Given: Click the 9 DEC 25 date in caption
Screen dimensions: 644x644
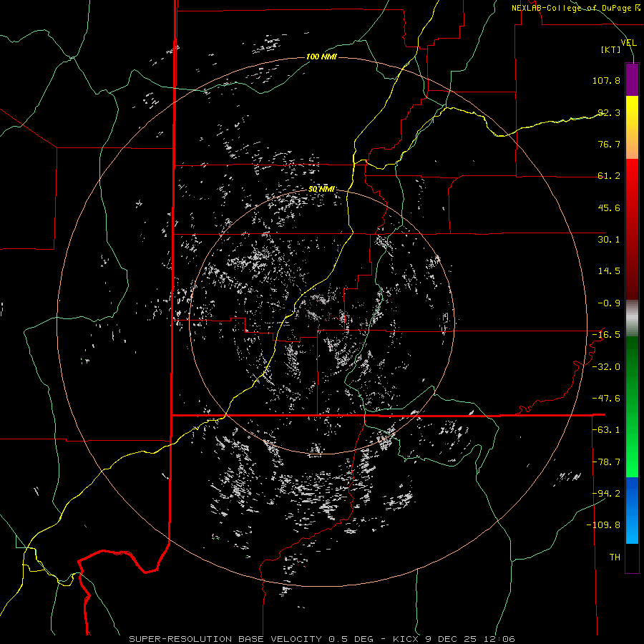Looking at the screenshot, I should [x=452, y=639].
